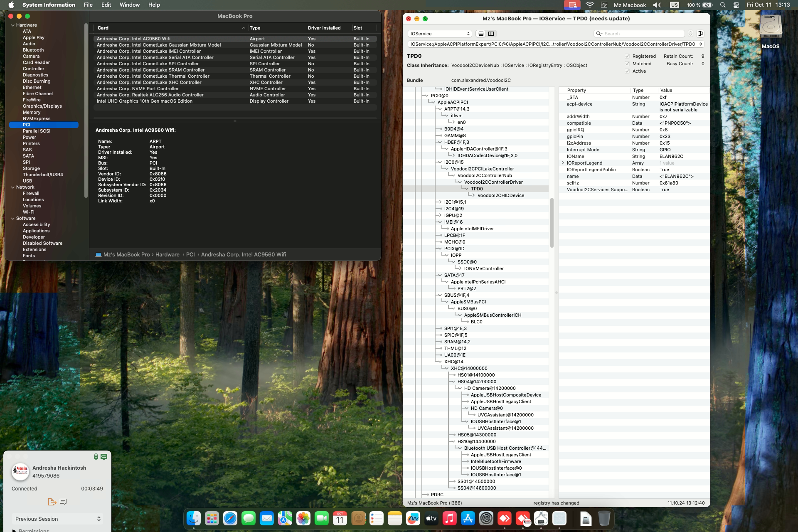The width and height of the screenshot is (798, 532).
Task: Expand the IGPU@2 registry node
Action: point(440,215)
